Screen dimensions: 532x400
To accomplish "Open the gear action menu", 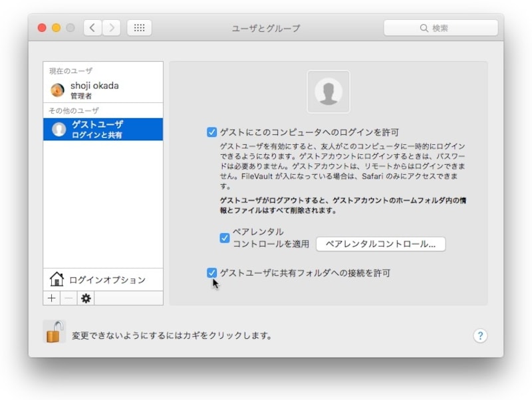I will point(86,298).
